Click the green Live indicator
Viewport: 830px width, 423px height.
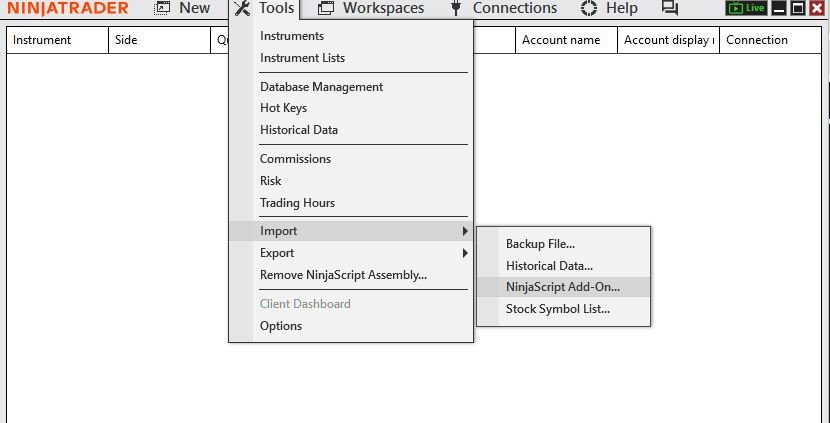746,8
